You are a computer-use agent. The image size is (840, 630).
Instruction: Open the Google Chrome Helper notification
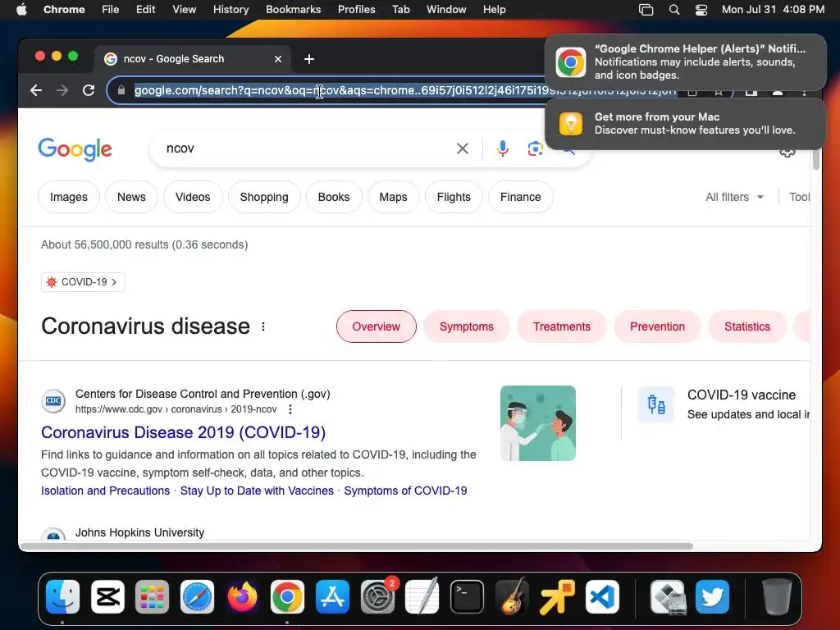tap(685, 62)
